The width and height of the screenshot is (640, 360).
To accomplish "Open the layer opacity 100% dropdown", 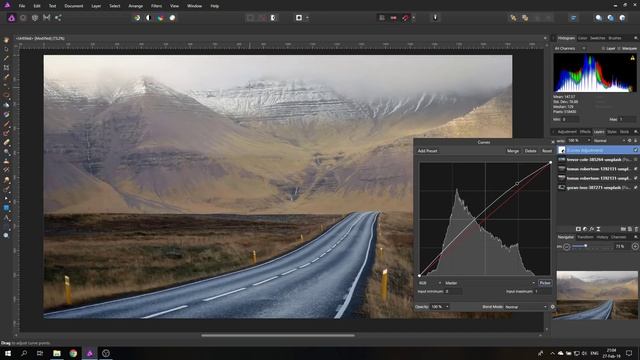I will [579, 140].
